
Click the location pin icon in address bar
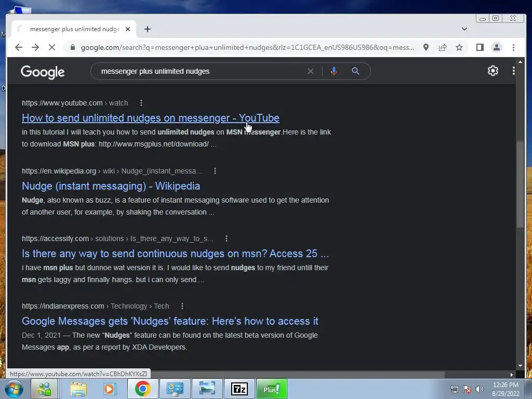click(426, 47)
